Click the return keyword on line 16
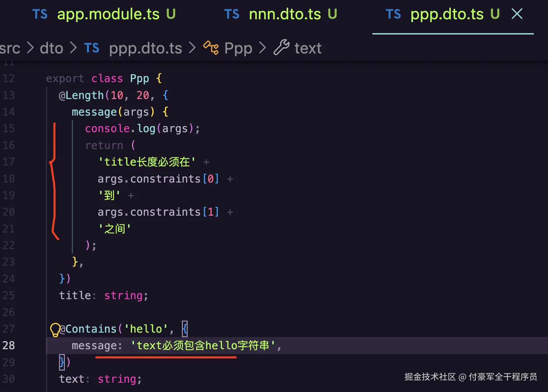The width and height of the screenshot is (548, 392). point(104,145)
